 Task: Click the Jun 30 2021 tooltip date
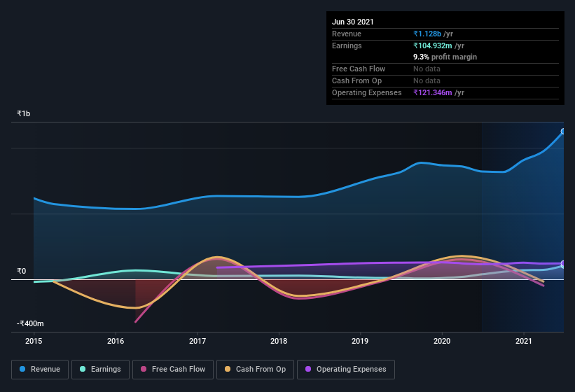(353, 22)
